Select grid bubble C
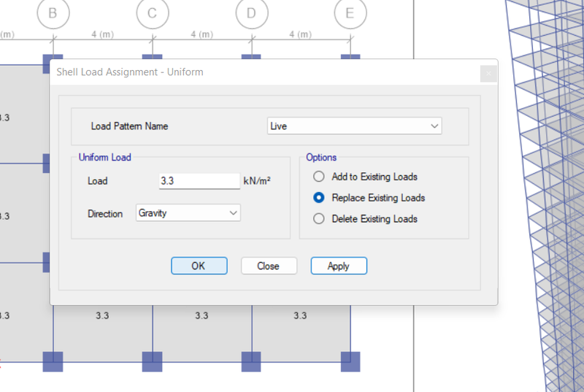Viewport: 584px width, 392px height. click(153, 13)
